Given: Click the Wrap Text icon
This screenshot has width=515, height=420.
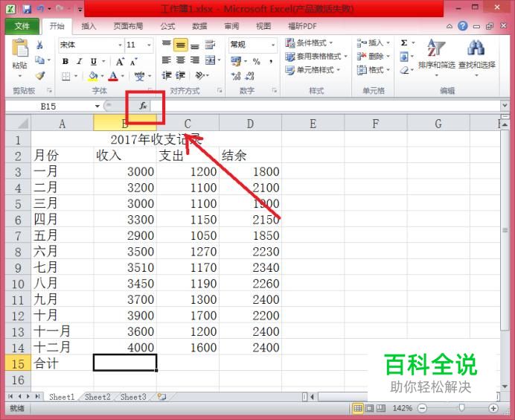Looking at the screenshot, I should click(x=210, y=45).
